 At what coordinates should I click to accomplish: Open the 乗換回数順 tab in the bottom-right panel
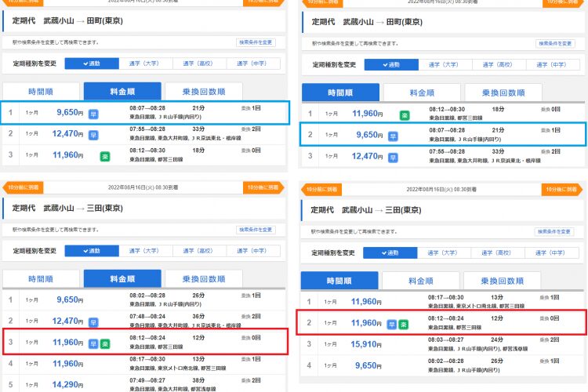coord(502,281)
